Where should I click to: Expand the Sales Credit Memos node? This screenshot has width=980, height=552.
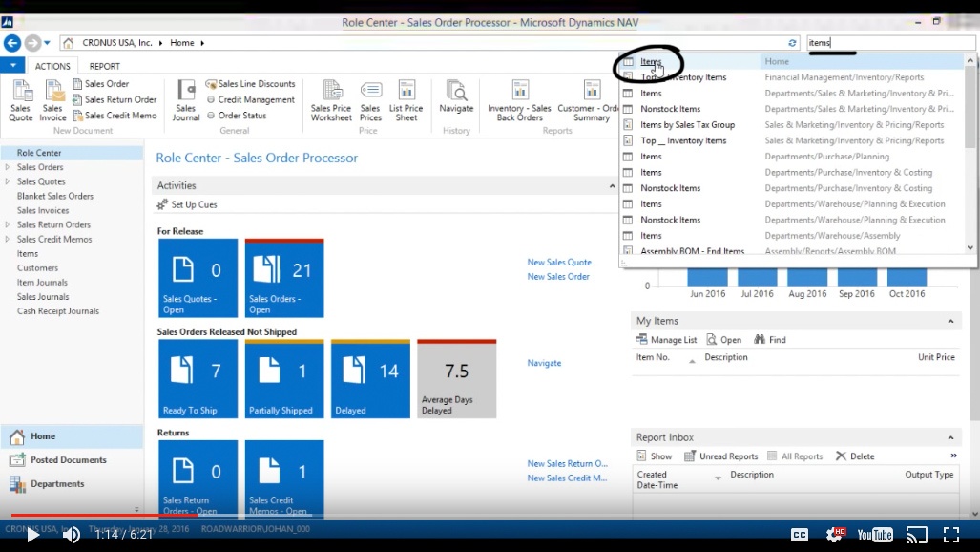point(8,239)
